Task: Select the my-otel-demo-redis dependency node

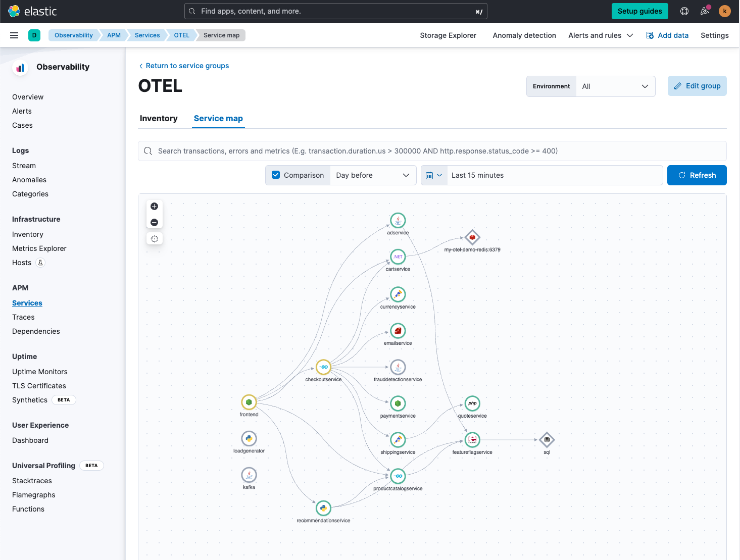Action: point(472,237)
